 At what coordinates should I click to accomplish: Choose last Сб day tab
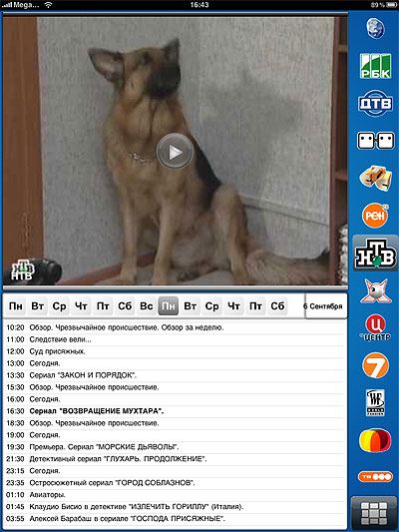coord(277,306)
